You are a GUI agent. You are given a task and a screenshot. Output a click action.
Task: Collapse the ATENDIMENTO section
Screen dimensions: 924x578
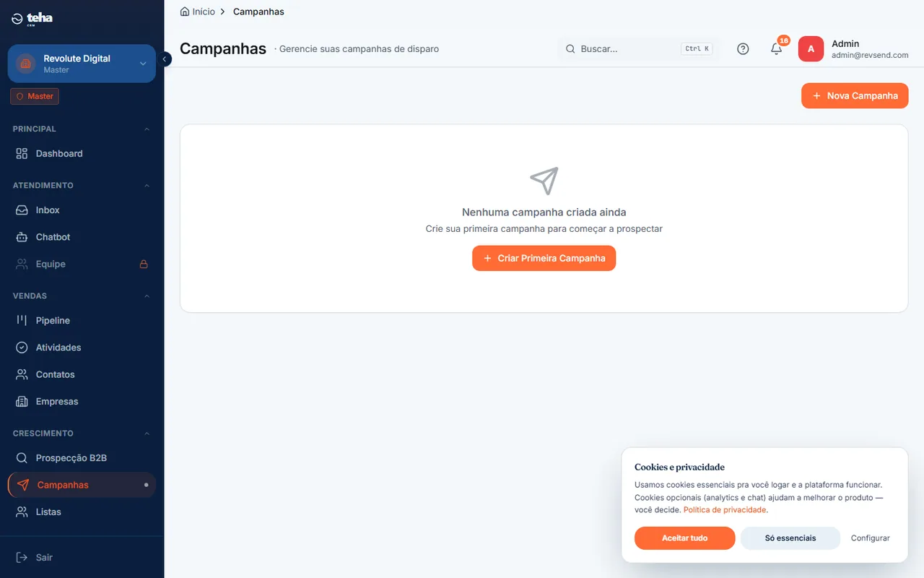click(x=147, y=186)
